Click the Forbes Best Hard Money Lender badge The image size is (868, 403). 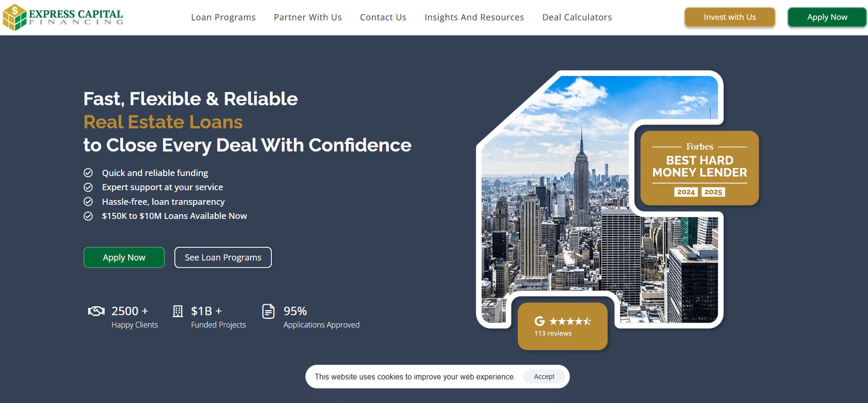pos(700,168)
